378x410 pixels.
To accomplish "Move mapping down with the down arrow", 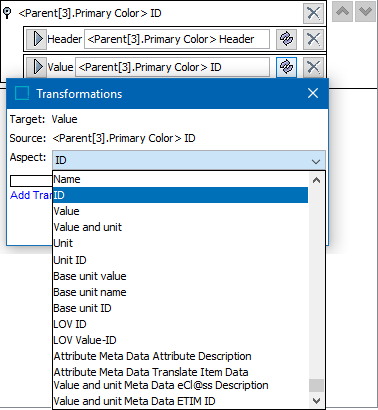I will 365,12.
